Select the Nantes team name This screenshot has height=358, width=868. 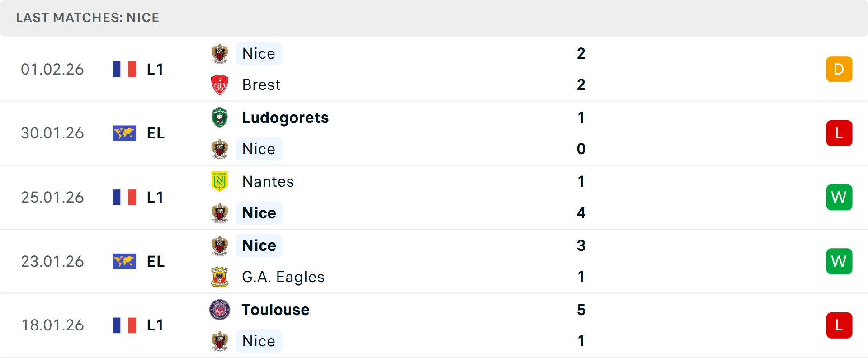pos(268,181)
